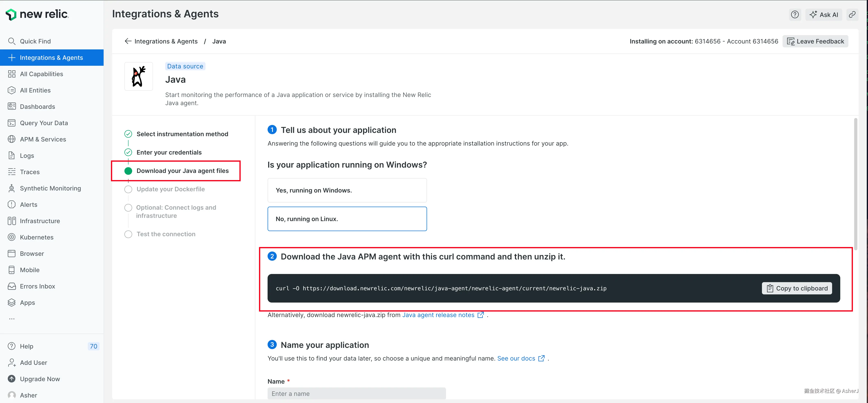Open the Java agent release notes link
The image size is (868, 403).
[438, 315]
